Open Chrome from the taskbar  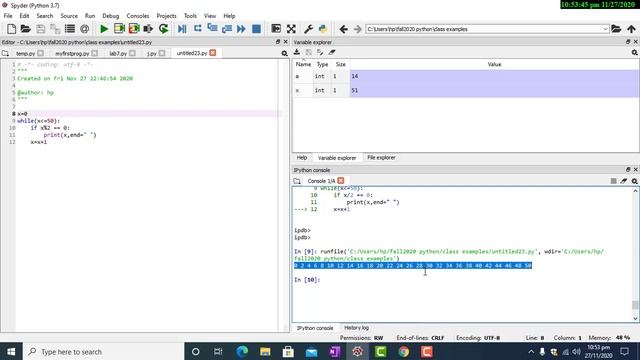coord(404,351)
